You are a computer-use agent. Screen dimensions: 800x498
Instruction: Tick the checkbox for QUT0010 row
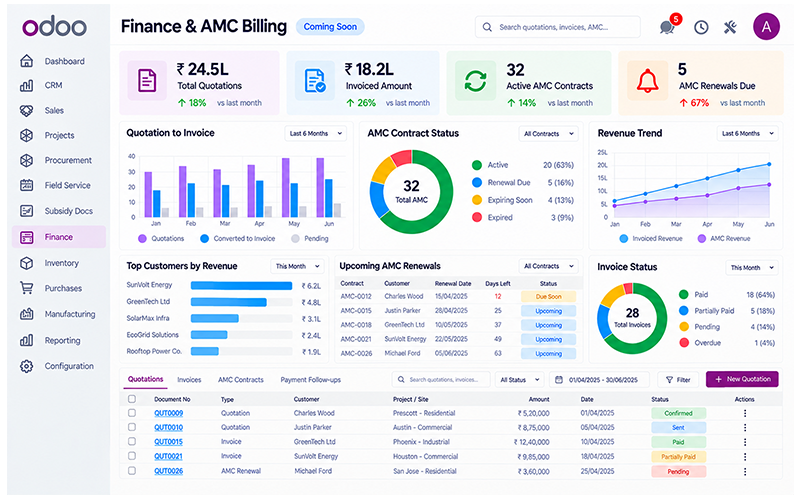coord(132,427)
